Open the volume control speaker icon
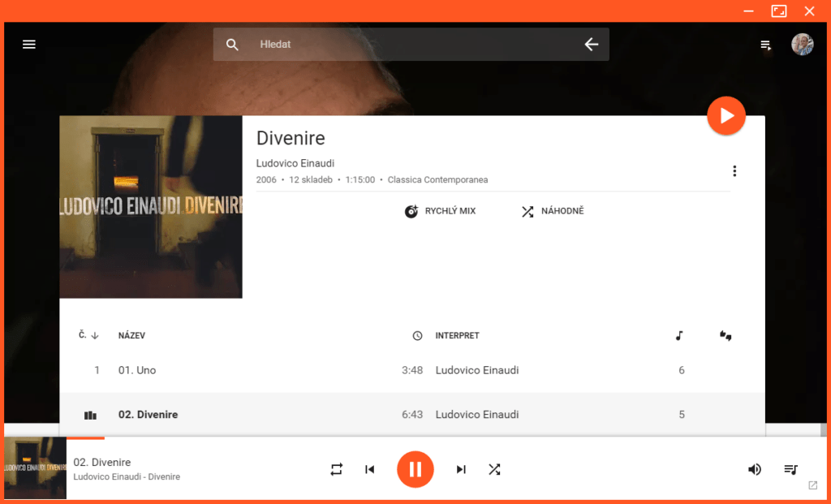Screen dimensions: 831x504 click(x=754, y=470)
